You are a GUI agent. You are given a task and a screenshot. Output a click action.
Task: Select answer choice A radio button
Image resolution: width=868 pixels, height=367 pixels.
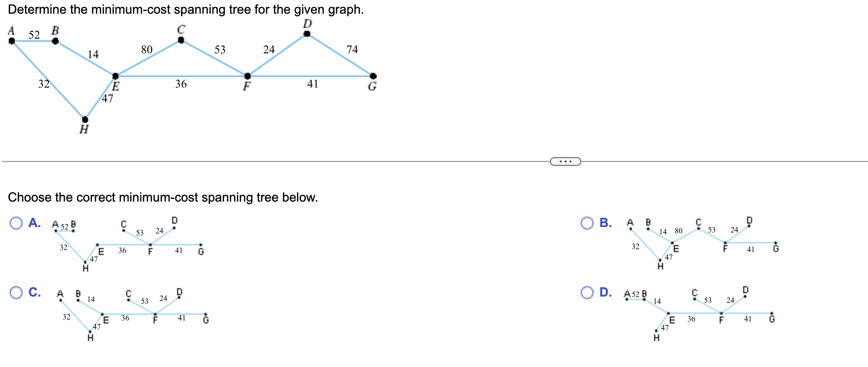click(17, 224)
